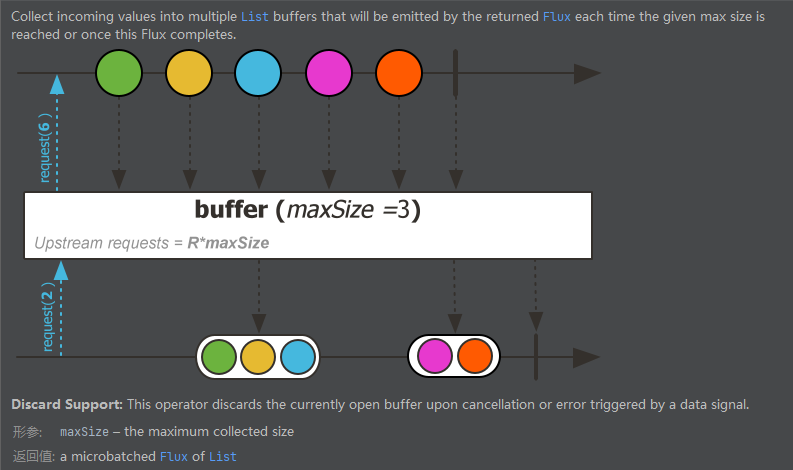Click the yellow circle on the upper timeline
This screenshot has height=470, width=793.
pos(189,74)
